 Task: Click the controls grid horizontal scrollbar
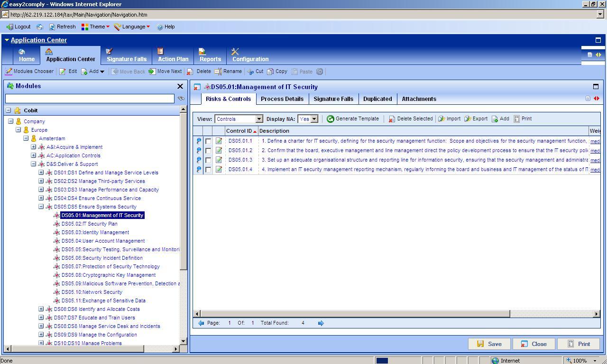pos(355,314)
